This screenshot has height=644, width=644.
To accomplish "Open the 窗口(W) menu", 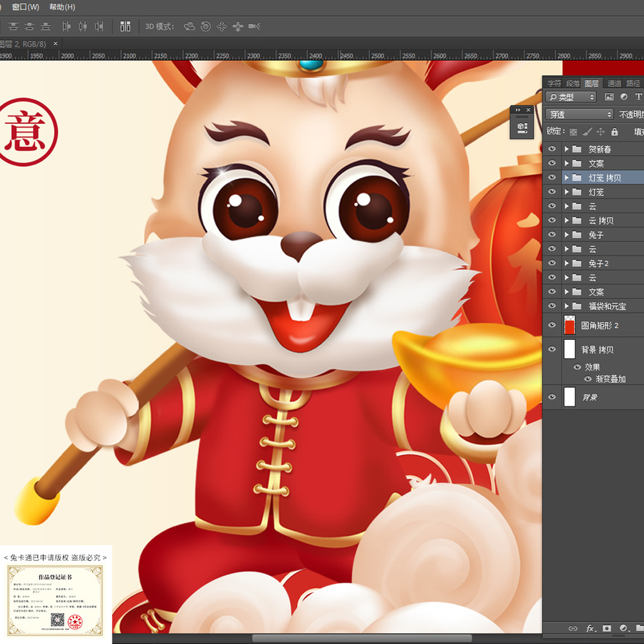I will [26, 7].
